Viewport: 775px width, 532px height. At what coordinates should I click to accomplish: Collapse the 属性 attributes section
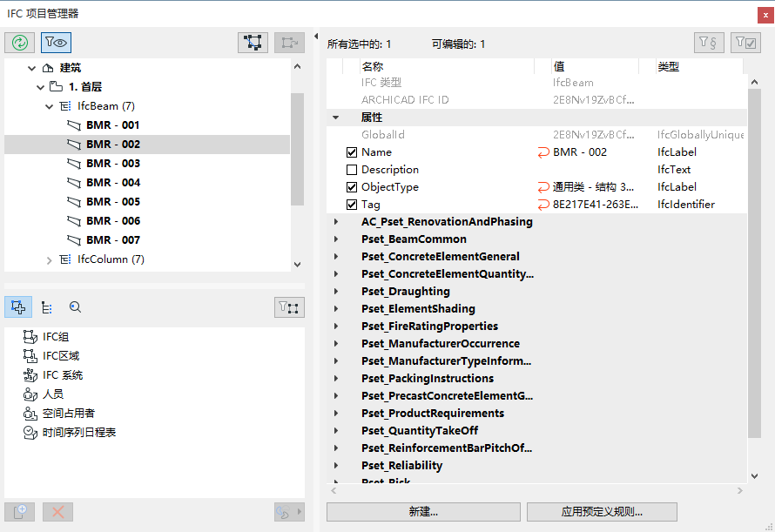tap(335, 118)
